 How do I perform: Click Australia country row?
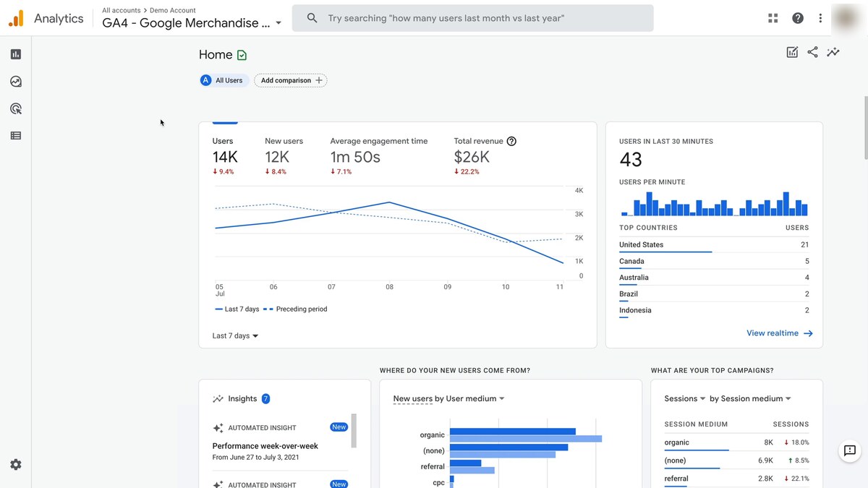(714, 278)
